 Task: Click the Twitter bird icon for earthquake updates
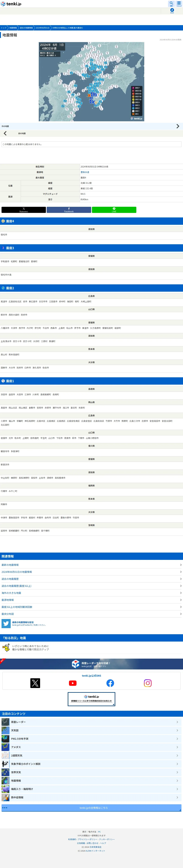point(6,623)
